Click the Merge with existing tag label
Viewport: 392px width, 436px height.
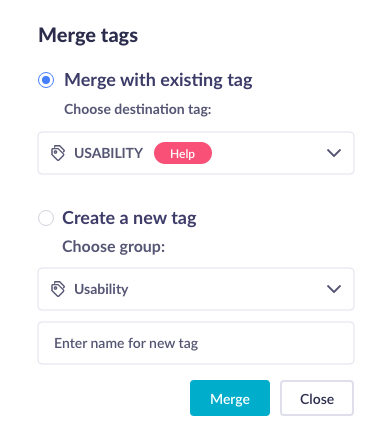[x=158, y=80]
